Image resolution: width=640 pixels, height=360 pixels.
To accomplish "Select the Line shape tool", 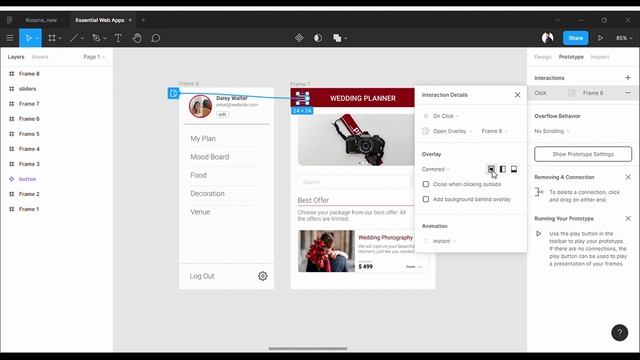I will tap(74, 38).
